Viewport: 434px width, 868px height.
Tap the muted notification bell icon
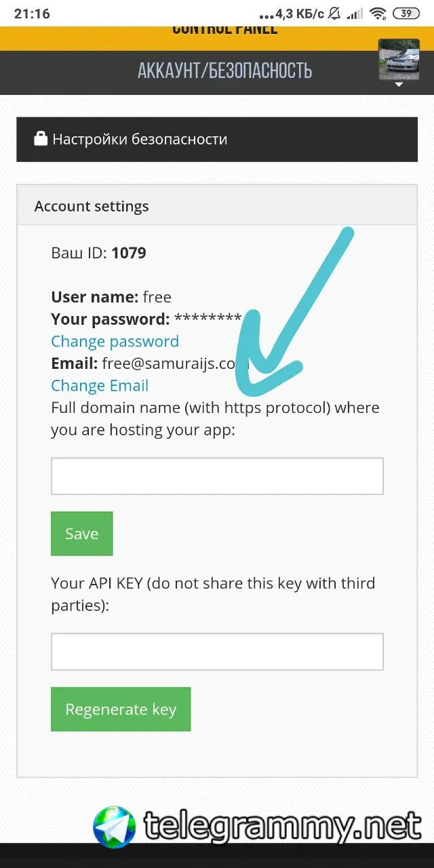(334, 14)
